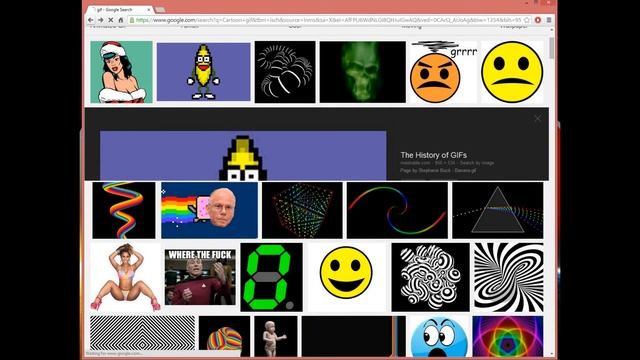Open the black-and-white swirl illusion thumbnail
Image resolution: width=640 pixels, height=360 pixels.
pos(509,277)
